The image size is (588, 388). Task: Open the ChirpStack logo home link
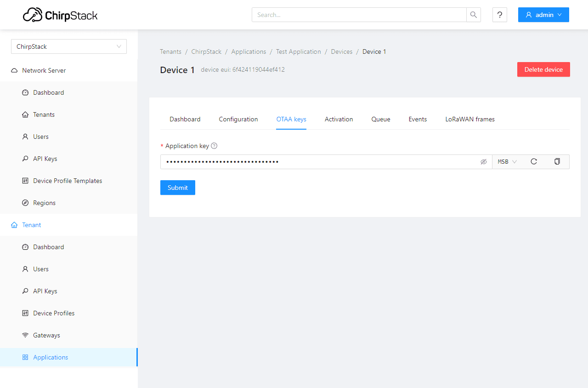[60, 15]
